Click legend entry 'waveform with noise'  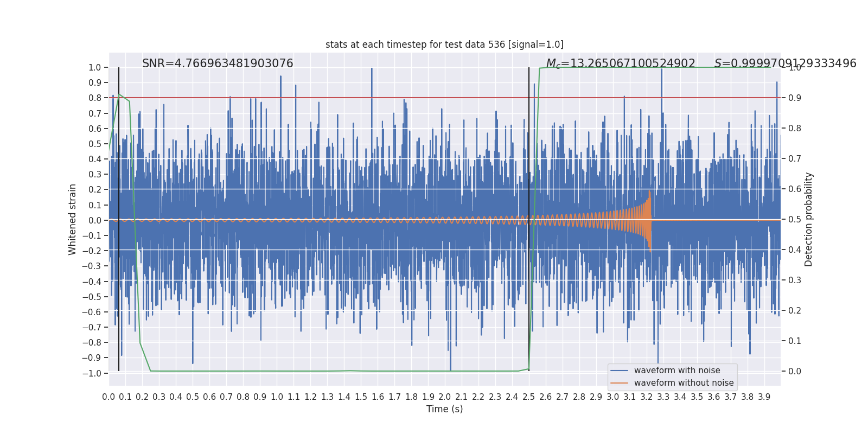coord(677,371)
